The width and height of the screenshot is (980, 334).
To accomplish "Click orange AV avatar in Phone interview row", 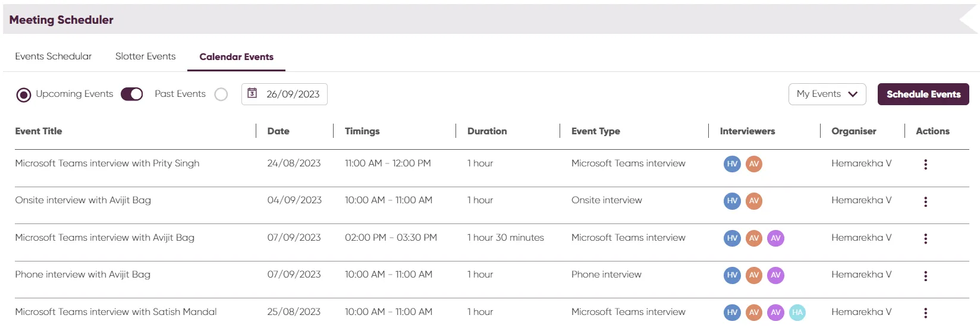I will tap(754, 275).
